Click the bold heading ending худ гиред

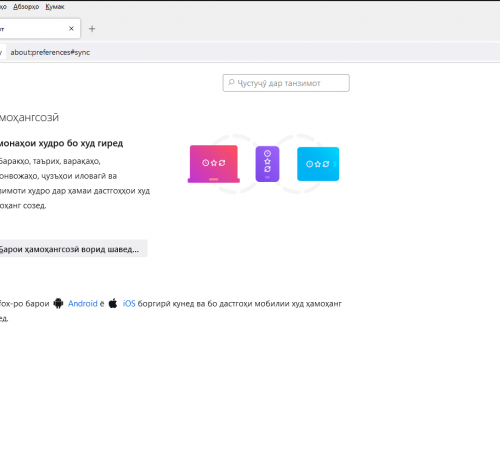pos(61,143)
